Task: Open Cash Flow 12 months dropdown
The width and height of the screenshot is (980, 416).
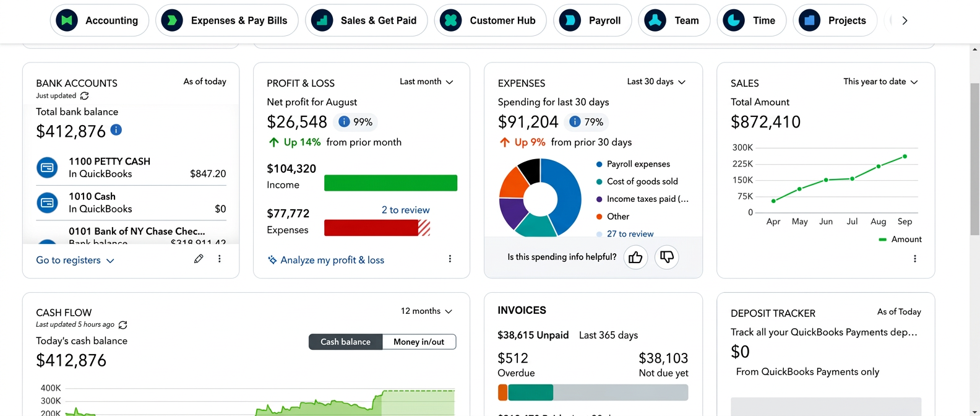Action: pos(426,311)
